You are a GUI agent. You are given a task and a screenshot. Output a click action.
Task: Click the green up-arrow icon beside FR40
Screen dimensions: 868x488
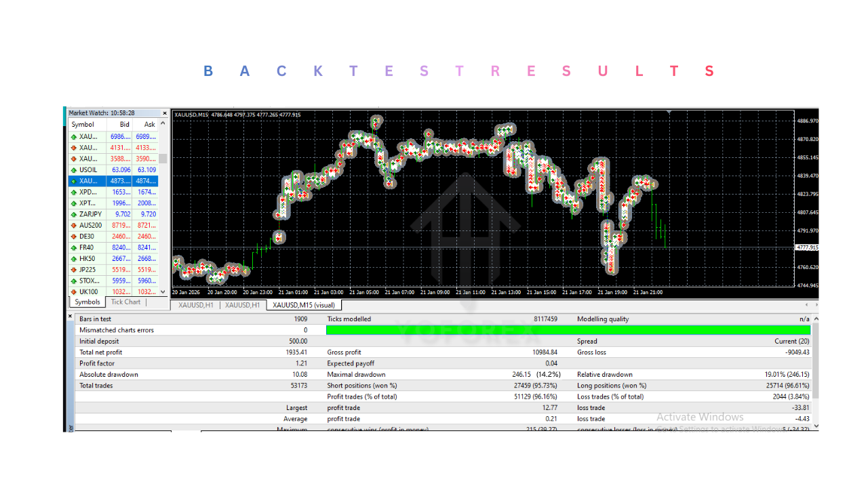point(73,247)
